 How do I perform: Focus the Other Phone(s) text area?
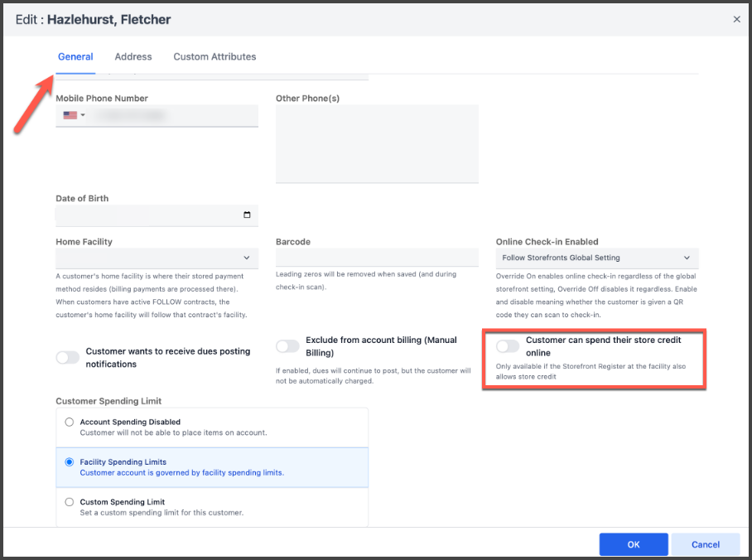(377, 142)
